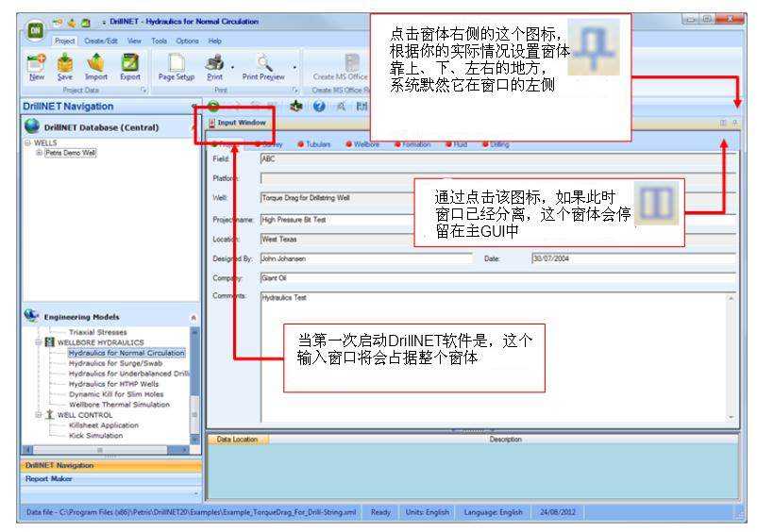Click the toolbar icon right of help icon
This screenshot has height=532, width=757.
(341, 106)
